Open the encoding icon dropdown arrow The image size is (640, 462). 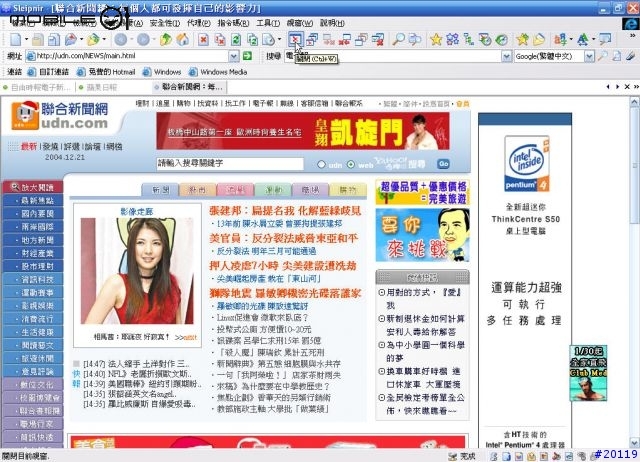tap(571, 40)
